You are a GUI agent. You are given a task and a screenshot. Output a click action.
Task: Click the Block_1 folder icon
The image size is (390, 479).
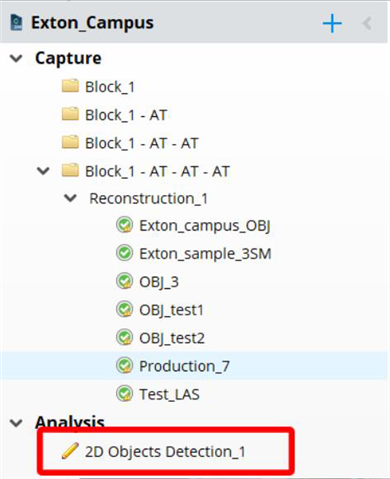point(70,86)
